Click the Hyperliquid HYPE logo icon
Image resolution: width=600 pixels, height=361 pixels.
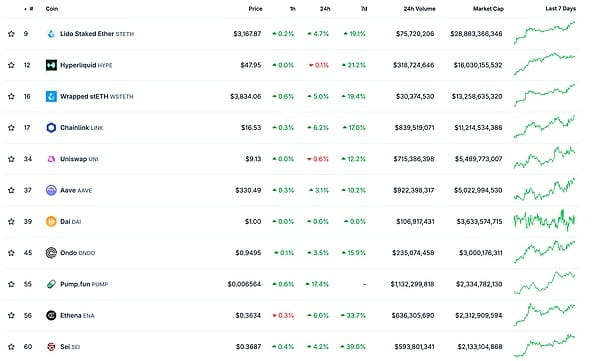[51, 65]
